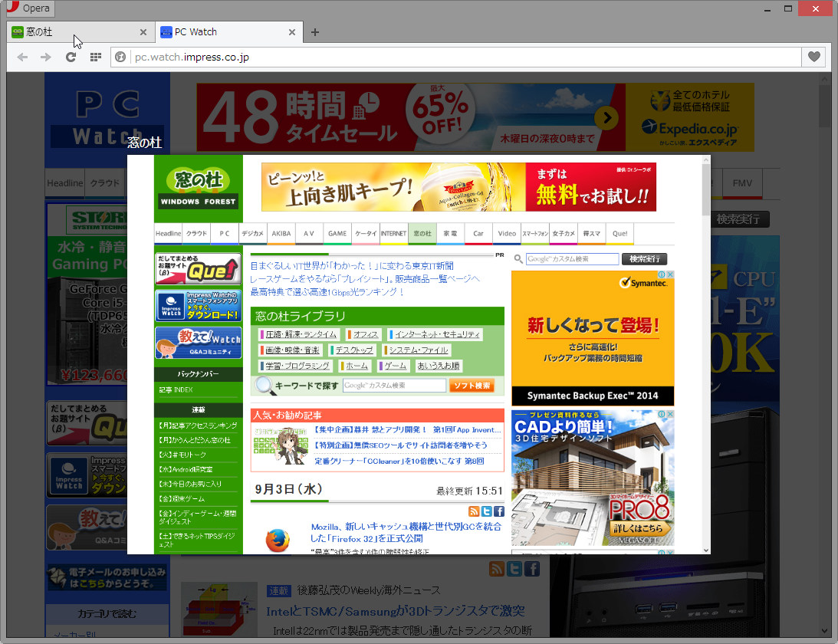The image size is (838, 644).
Task: Open the 記事INDEX link
Action: (x=176, y=391)
